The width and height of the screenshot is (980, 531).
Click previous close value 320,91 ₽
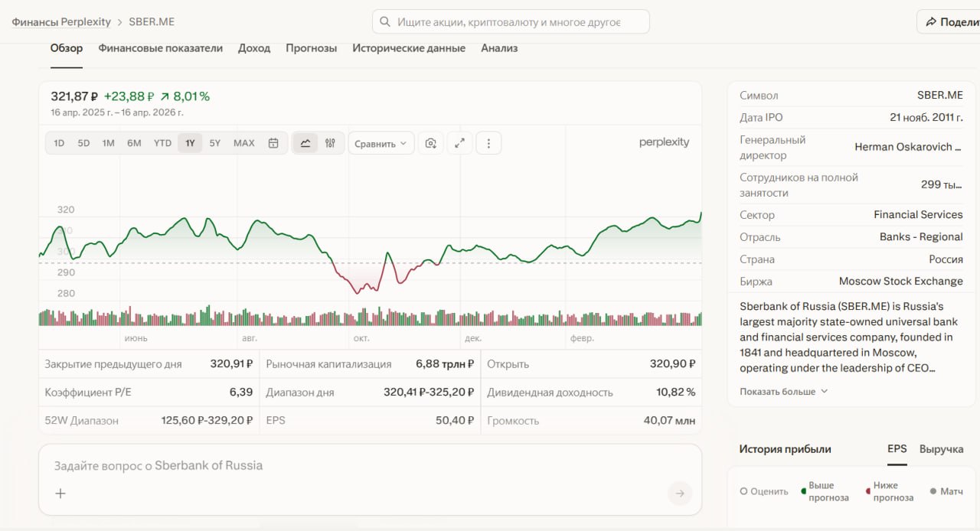pyautogui.click(x=232, y=364)
